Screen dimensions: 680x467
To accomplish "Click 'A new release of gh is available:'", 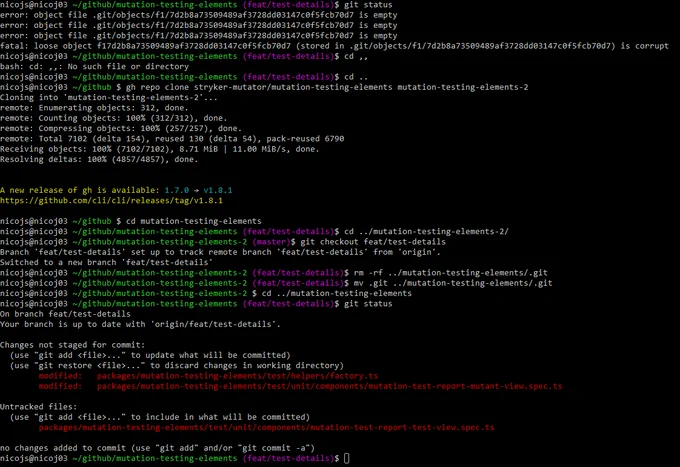I will [79, 190].
